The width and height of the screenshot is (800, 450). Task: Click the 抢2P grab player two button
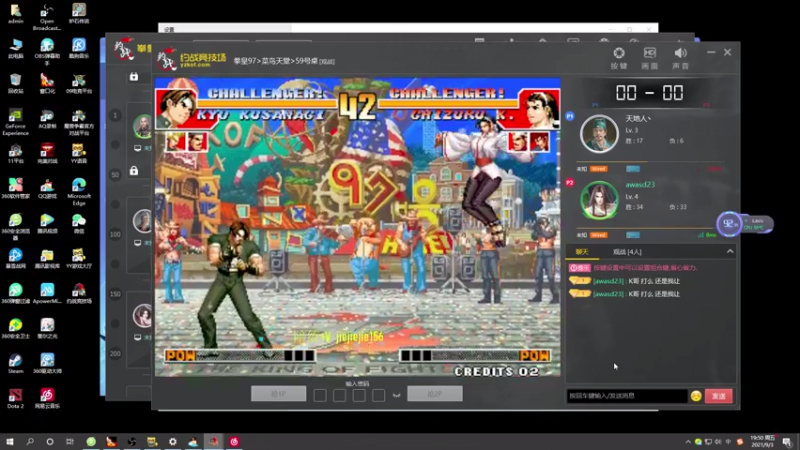click(435, 394)
